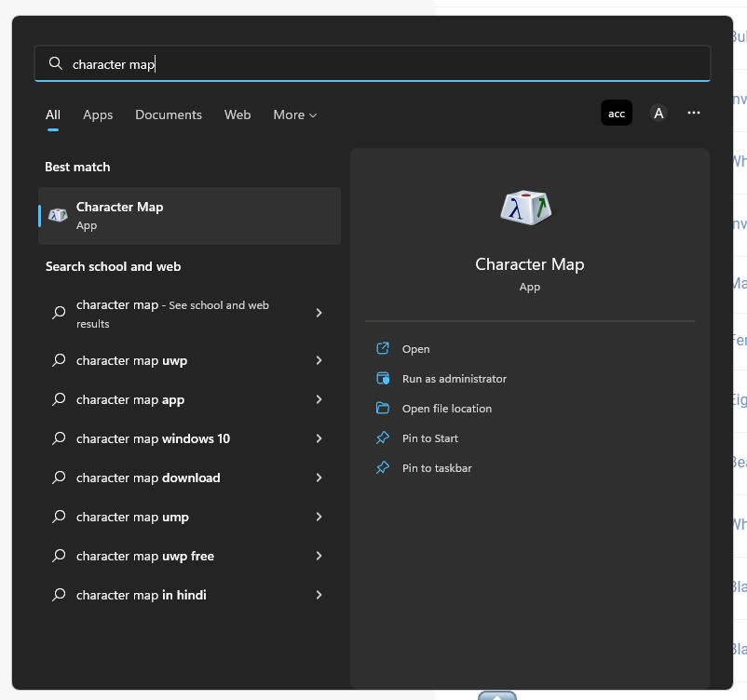This screenshot has width=747, height=700.
Task: Expand arrow for 'character map download'
Action: tap(319, 478)
